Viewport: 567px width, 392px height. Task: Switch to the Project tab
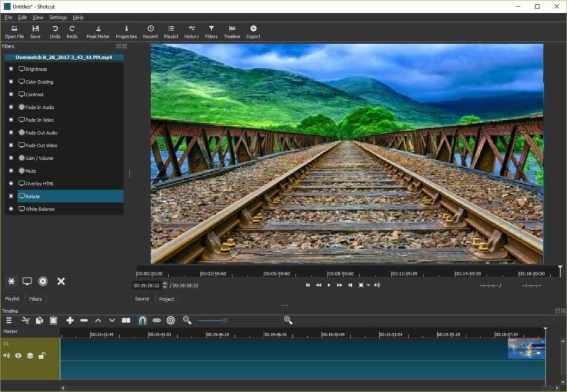coord(166,299)
